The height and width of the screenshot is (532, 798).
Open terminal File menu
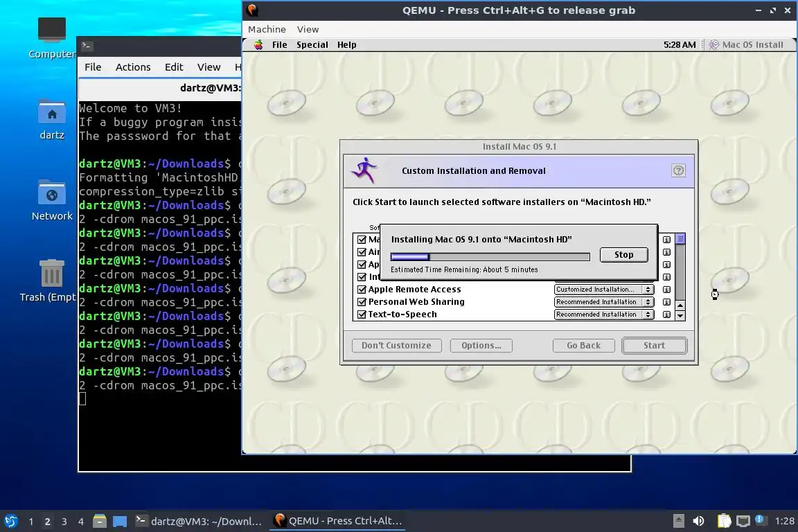coord(93,67)
